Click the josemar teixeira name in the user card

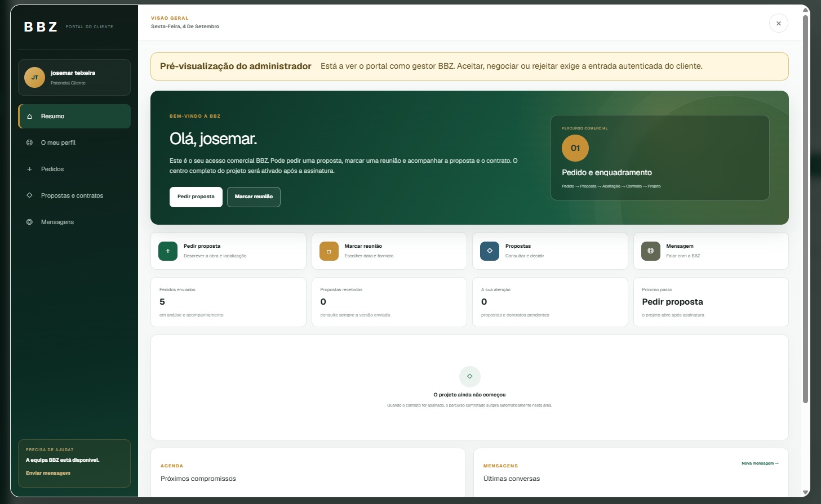73,73
